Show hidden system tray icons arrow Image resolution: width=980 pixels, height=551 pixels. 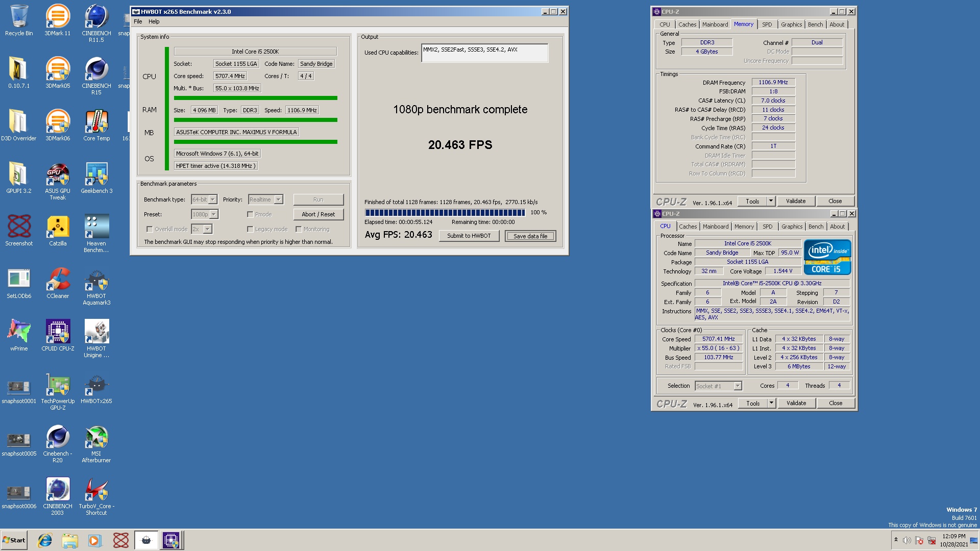(x=896, y=540)
